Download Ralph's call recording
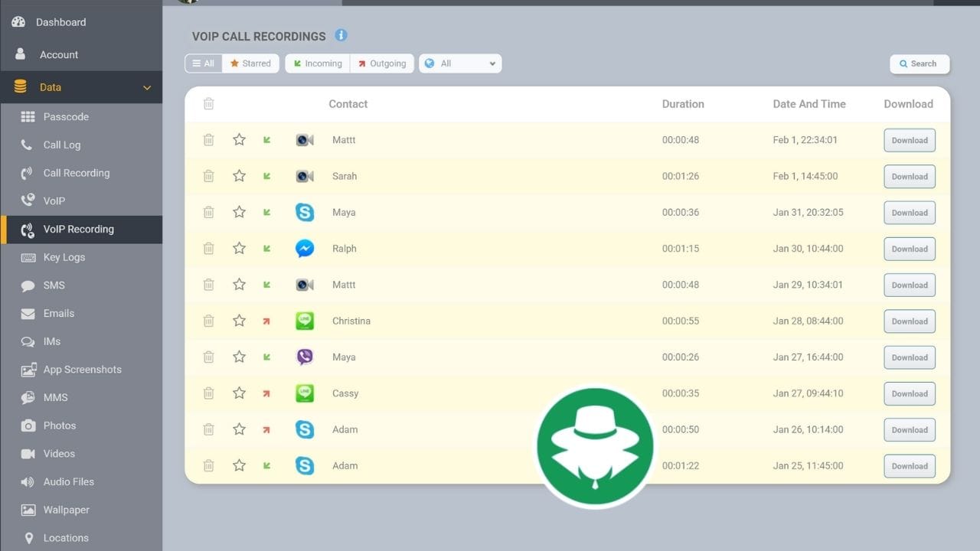The width and height of the screenshot is (980, 551). pos(909,248)
